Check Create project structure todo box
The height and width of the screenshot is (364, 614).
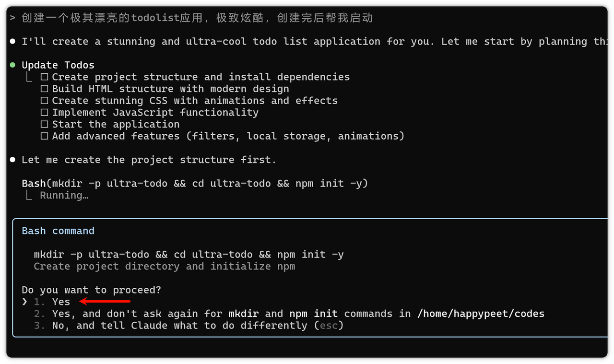point(44,77)
